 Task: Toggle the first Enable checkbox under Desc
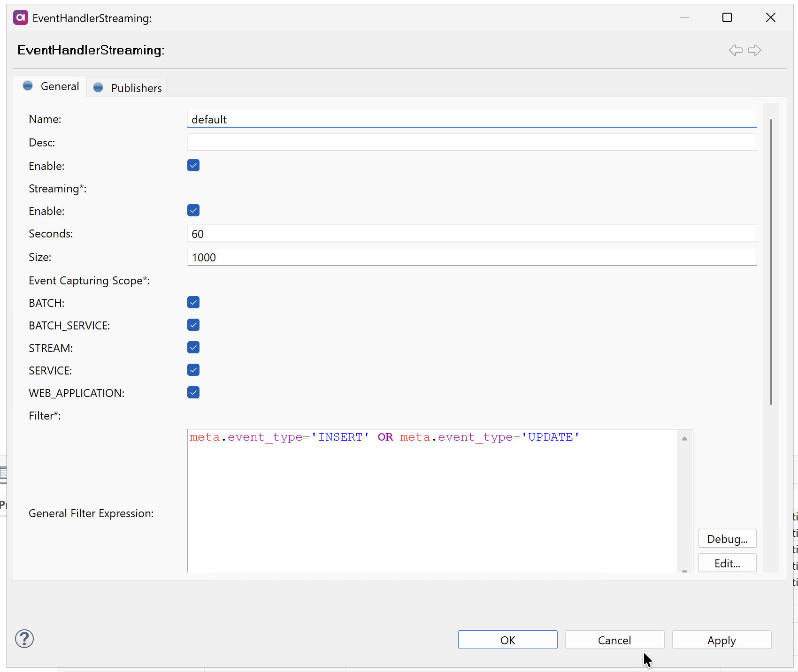pos(193,165)
